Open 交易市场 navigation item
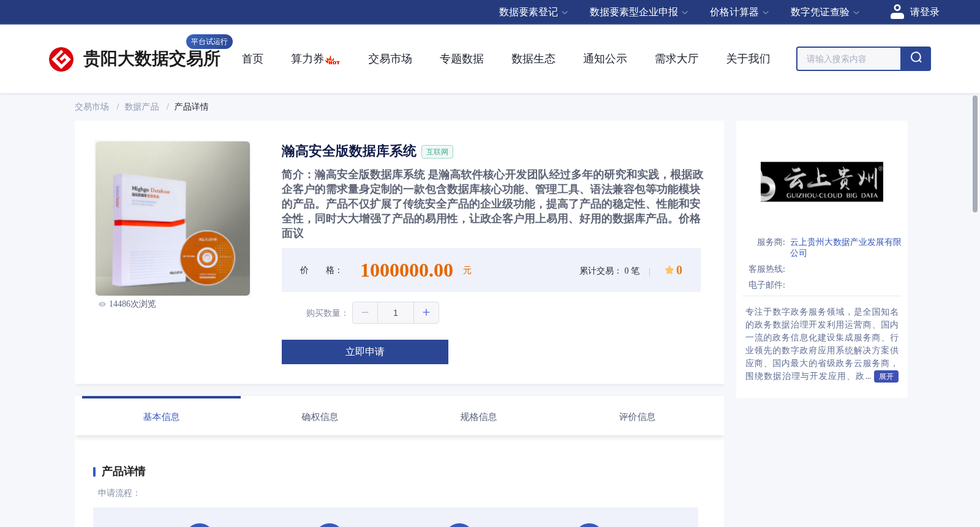Image resolution: width=980 pixels, height=527 pixels. [x=390, y=59]
